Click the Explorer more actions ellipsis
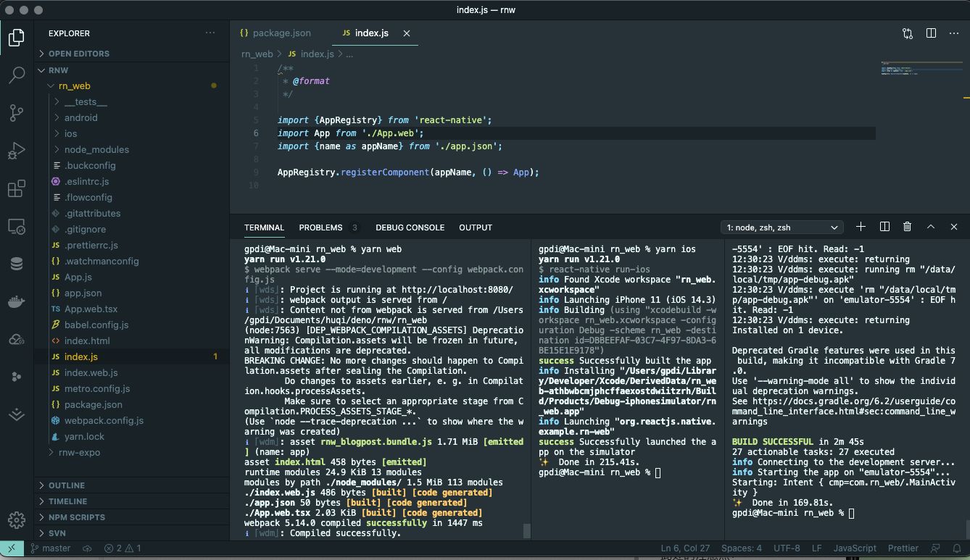Viewport: 970px width, 560px height. pyautogui.click(x=210, y=33)
